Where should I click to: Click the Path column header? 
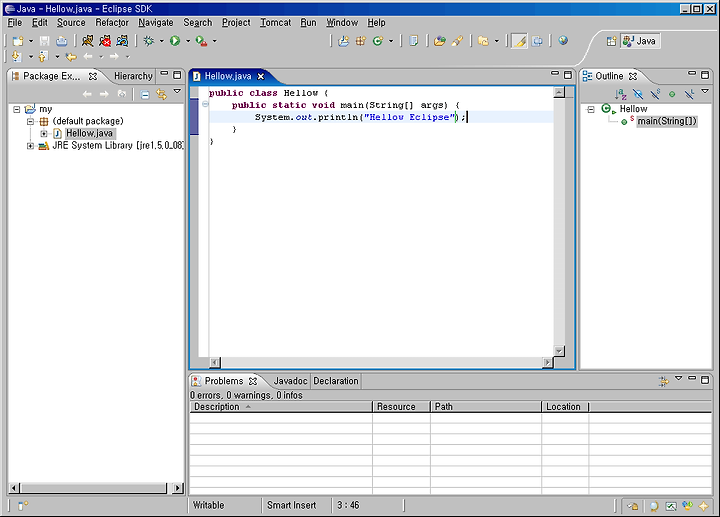(486, 407)
